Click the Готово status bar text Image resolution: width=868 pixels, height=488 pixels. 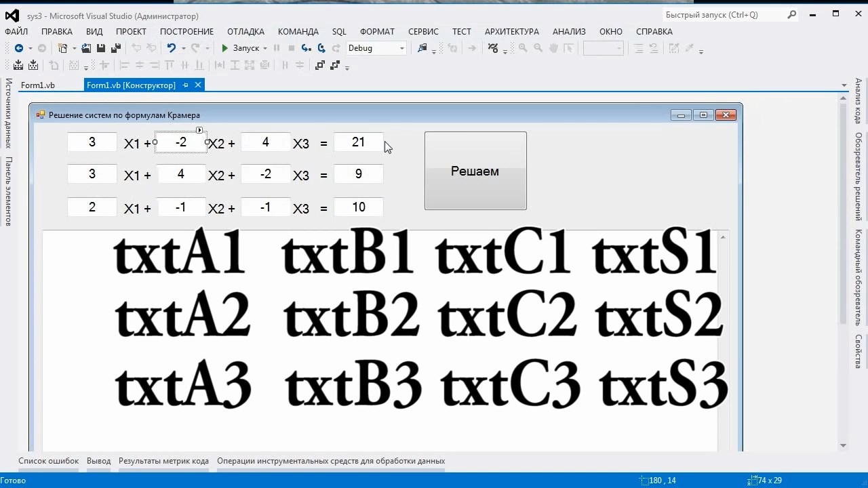click(14, 481)
